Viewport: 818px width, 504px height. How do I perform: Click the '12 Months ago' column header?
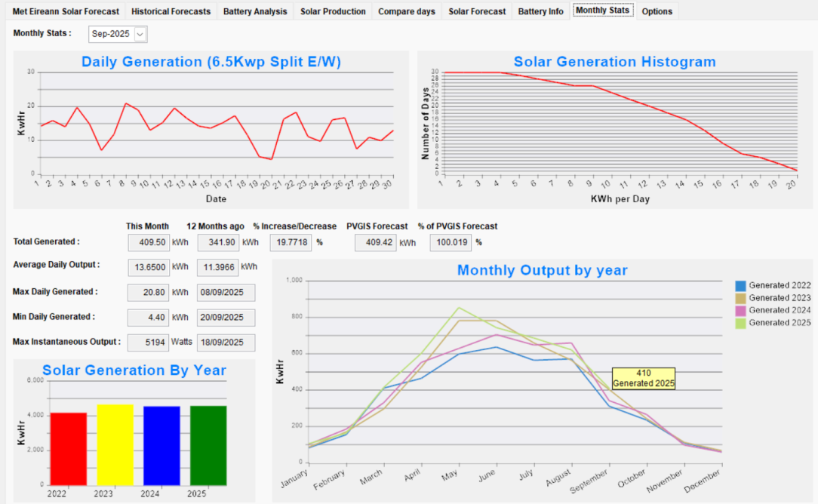coord(215,226)
